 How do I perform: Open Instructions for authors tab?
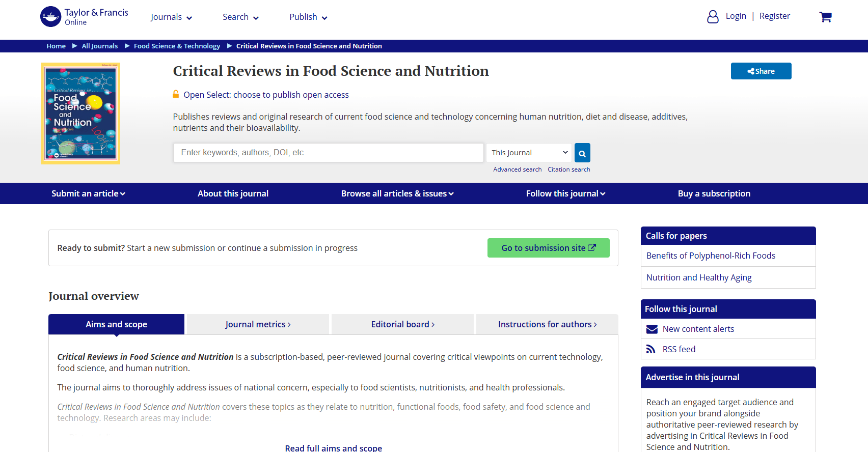click(x=547, y=324)
